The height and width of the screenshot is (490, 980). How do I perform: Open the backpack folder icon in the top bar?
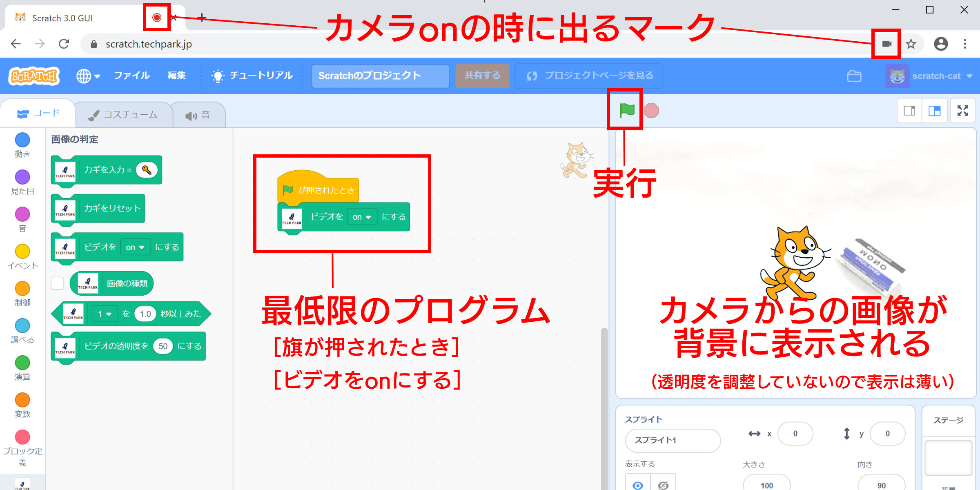(x=854, y=76)
